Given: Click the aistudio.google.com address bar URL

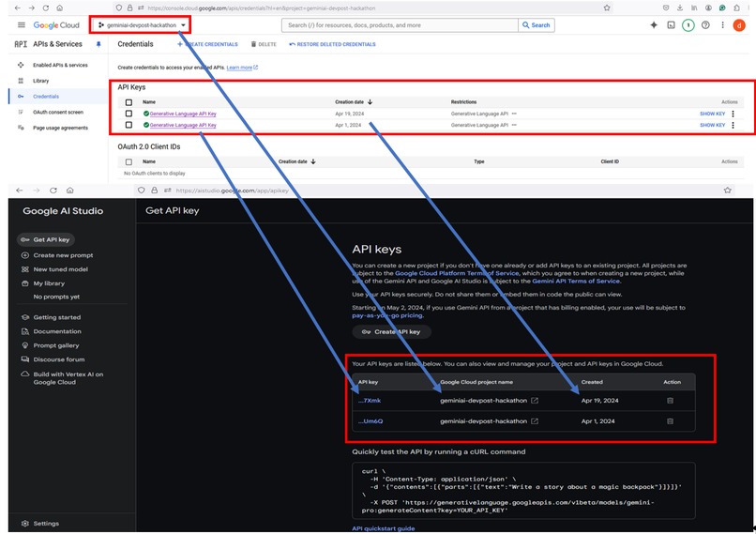Looking at the screenshot, I should (233, 191).
